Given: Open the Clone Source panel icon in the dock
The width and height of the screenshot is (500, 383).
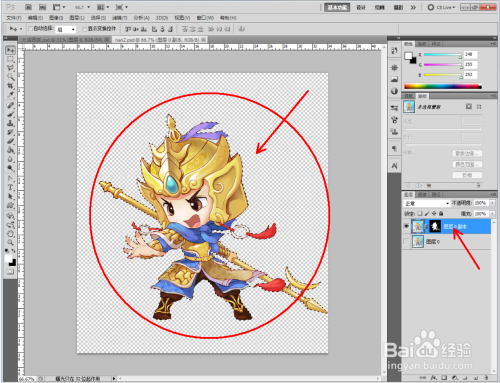Looking at the screenshot, I should pyautogui.click(x=394, y=131).
